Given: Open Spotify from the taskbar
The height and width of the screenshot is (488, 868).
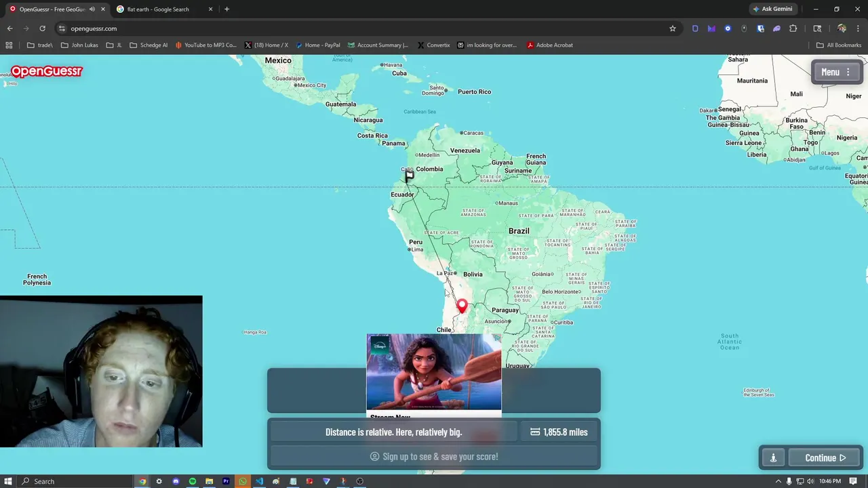Looking at the screenshot, I should [193, 481].
